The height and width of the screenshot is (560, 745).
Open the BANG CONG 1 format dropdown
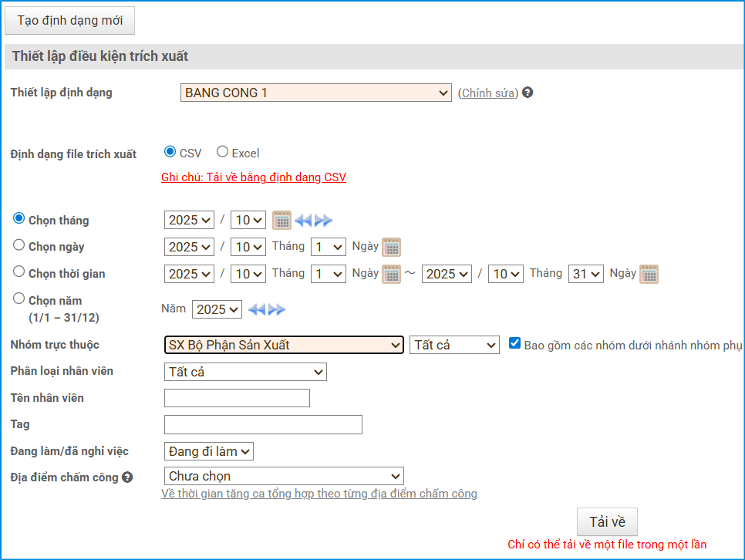click(x=316, y=93)
